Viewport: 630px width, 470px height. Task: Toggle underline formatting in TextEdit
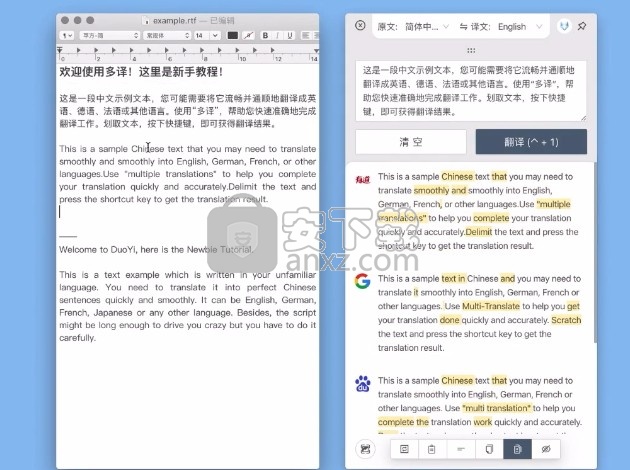pyautogui.click(x=290, y=36)
